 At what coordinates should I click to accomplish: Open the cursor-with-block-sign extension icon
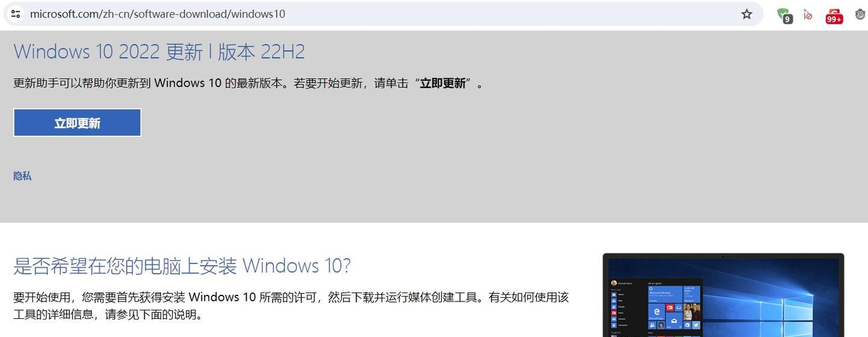(808, 14)
